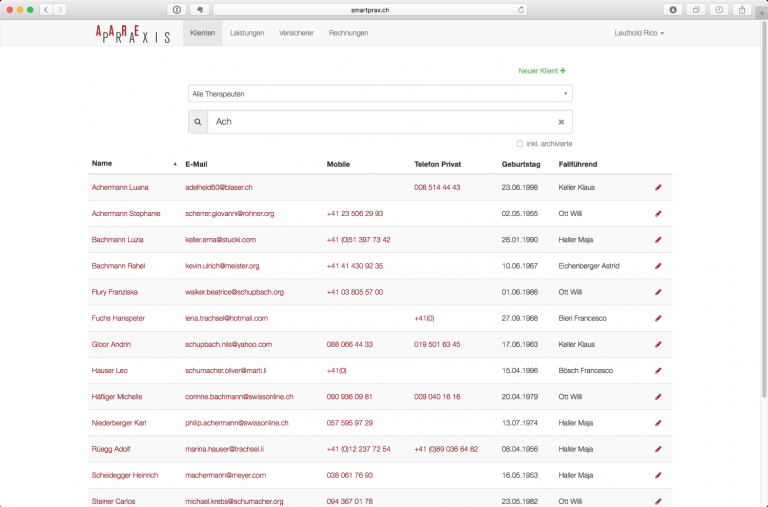Screen dimensions: 768x507
Task: Open client Flury Franziska
Action: tap(115, 292)
